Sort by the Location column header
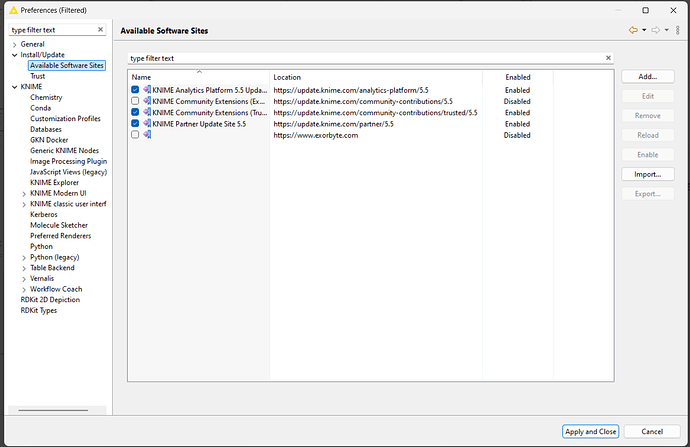Image resolution: width=690 pixels, height=447 pixels. coord(376,77)
